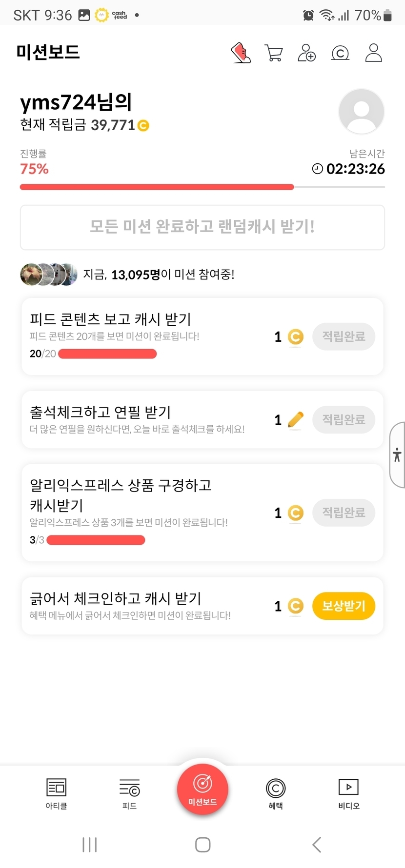The image size is (405, 868).
Task: Open the 비디오 tab
Action: pos(348,793)
